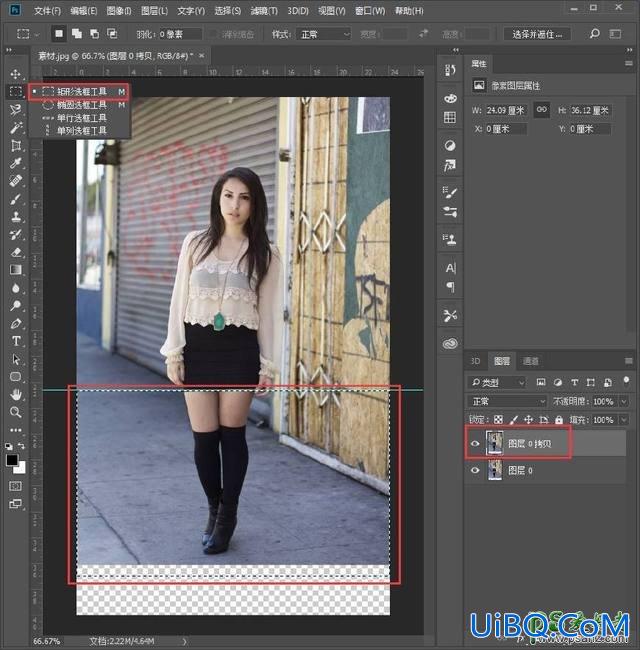Expand status bar document info arrow

click(x=184, y=641)
